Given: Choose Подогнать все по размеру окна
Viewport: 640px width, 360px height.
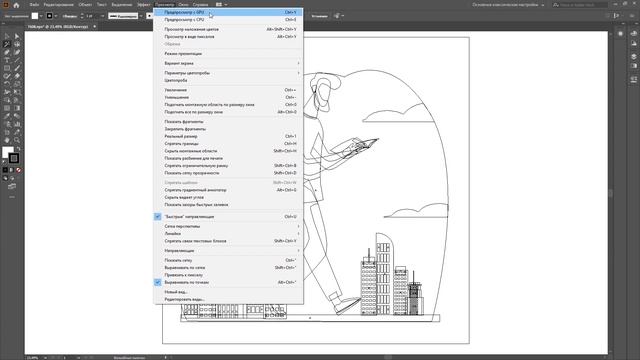Looking at the screenshot, I should [x=229, y=112].
